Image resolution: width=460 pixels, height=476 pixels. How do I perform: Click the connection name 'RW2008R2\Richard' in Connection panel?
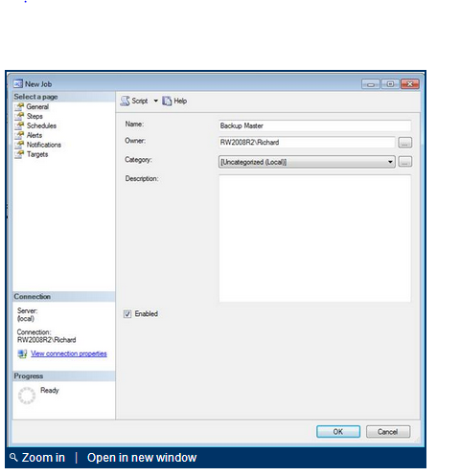point(47,340)
